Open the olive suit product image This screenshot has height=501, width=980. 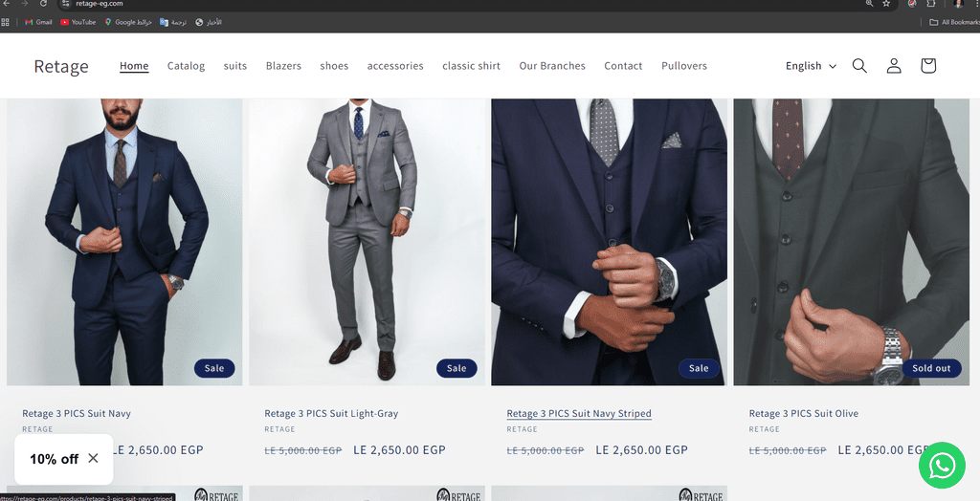851,242
